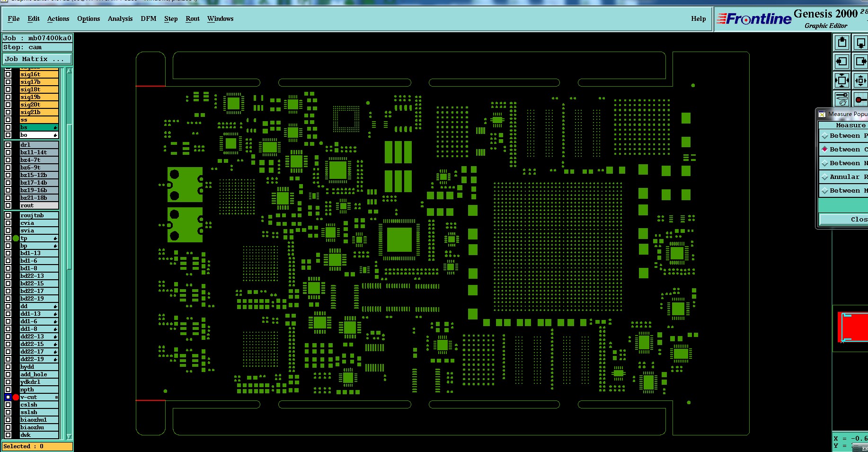Click the hand icon on the dd22-15 layer

pyautogui.click(x=55, y=345)
